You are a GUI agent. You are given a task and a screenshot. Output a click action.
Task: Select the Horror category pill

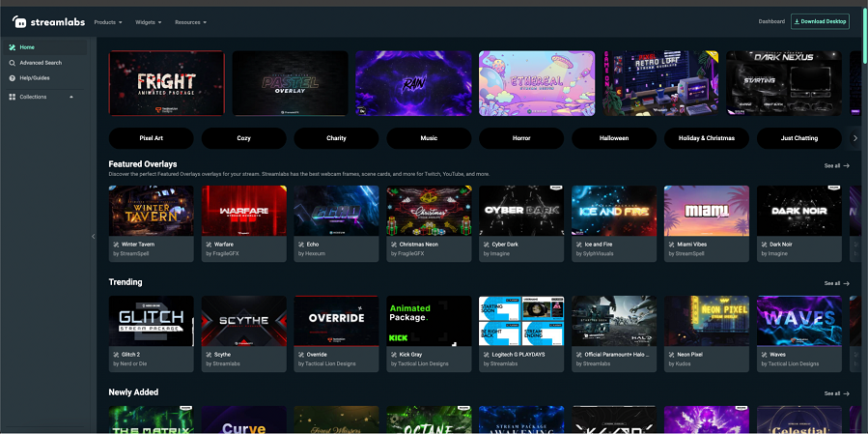[521, 138]
